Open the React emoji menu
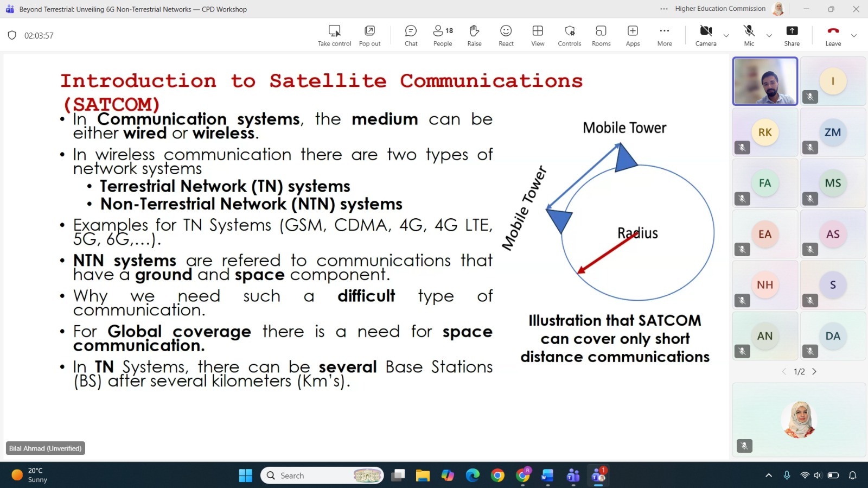Screen dimensions: 868x488 point(506,35)
